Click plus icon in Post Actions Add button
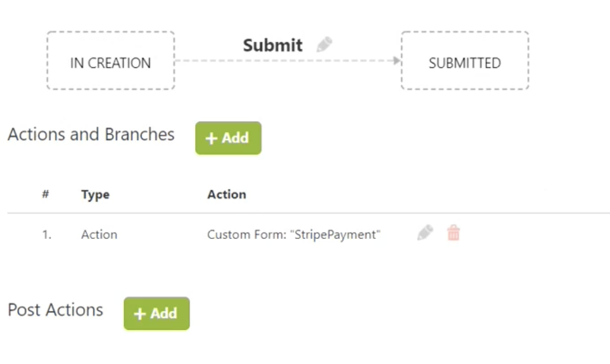This screenshot has height=364, width=610. [x=139, y=314]
